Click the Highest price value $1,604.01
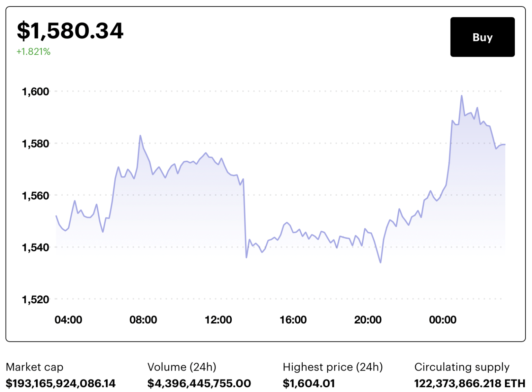This screenshot has width=532, height=392. click(x=309, y=383)
